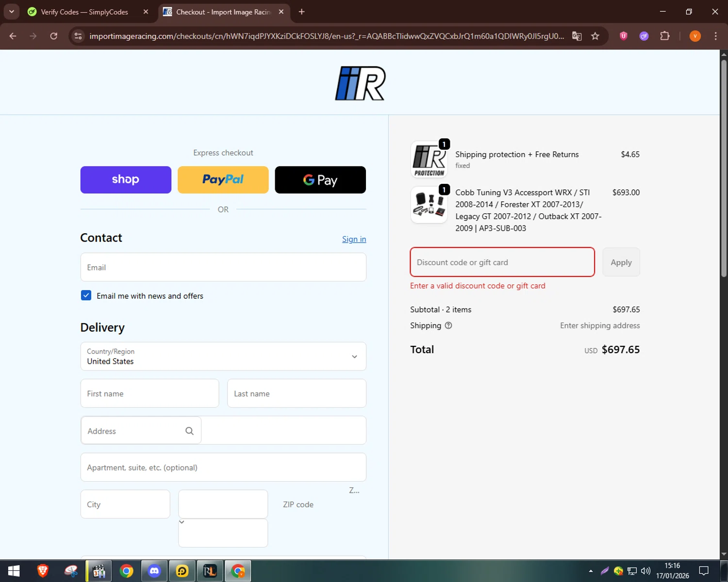Open the red shield extension icon
This screenshot has height=582, width=728.
coord(624,36)
